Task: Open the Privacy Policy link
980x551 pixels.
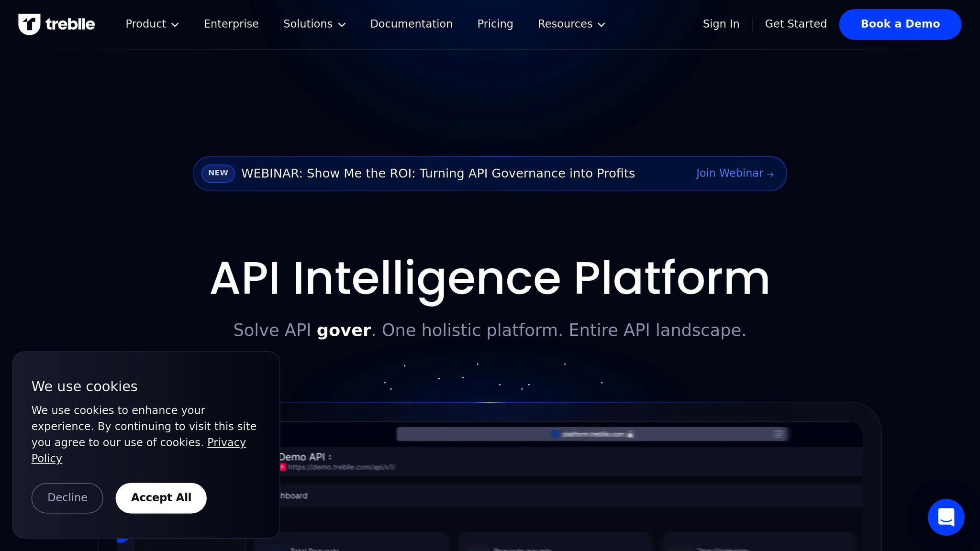Action: pos(226,442)
